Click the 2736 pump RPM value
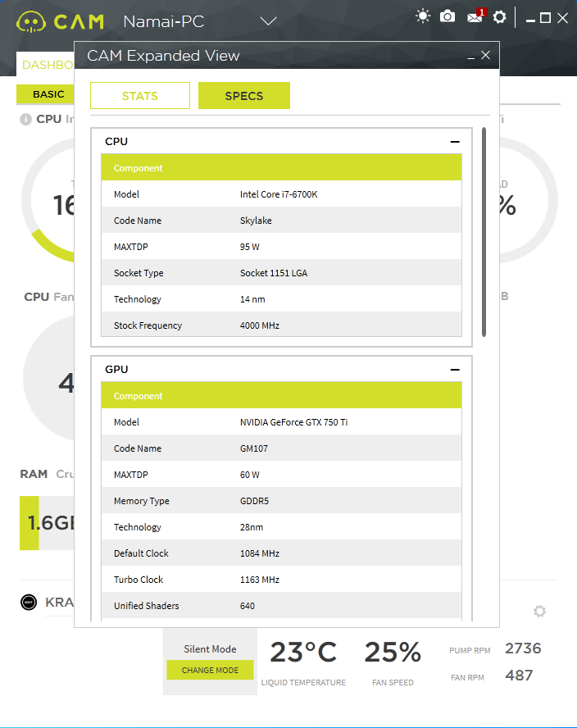The image size is (577, 728). [x=523, y=648]
